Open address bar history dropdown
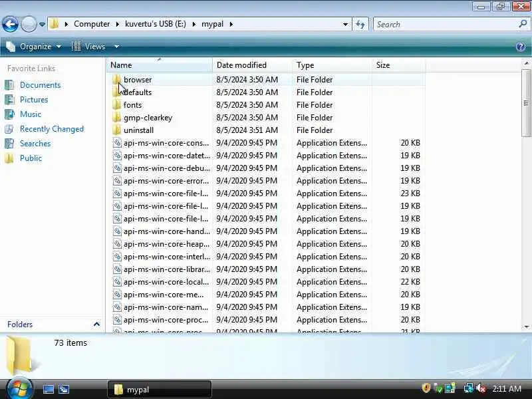This screenshot has width=532, height=399. [345, 24]
